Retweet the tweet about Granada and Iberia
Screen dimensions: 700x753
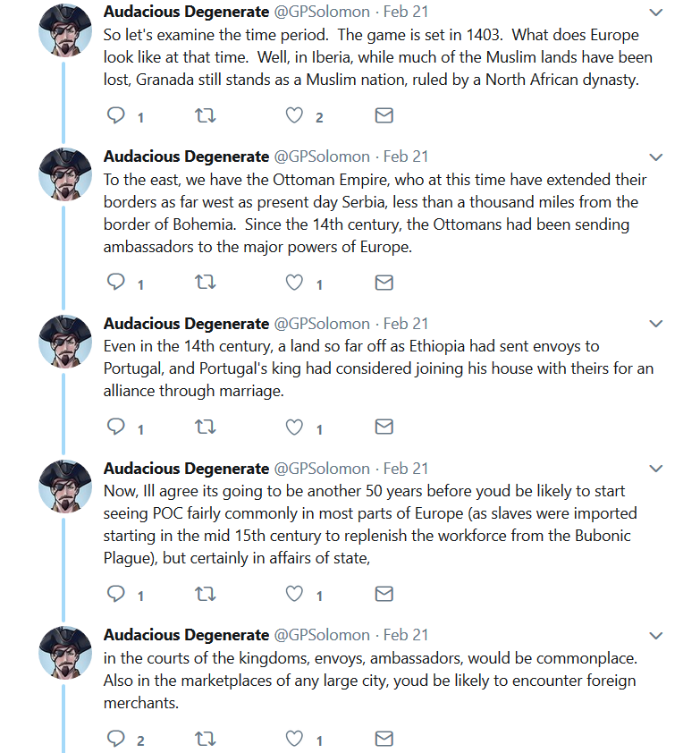pos(205,115)
